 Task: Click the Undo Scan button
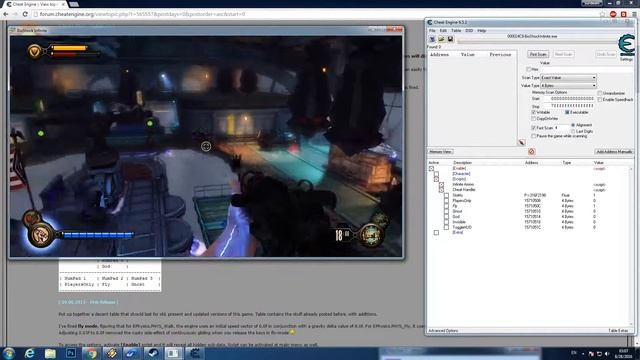tap(606, 54)
